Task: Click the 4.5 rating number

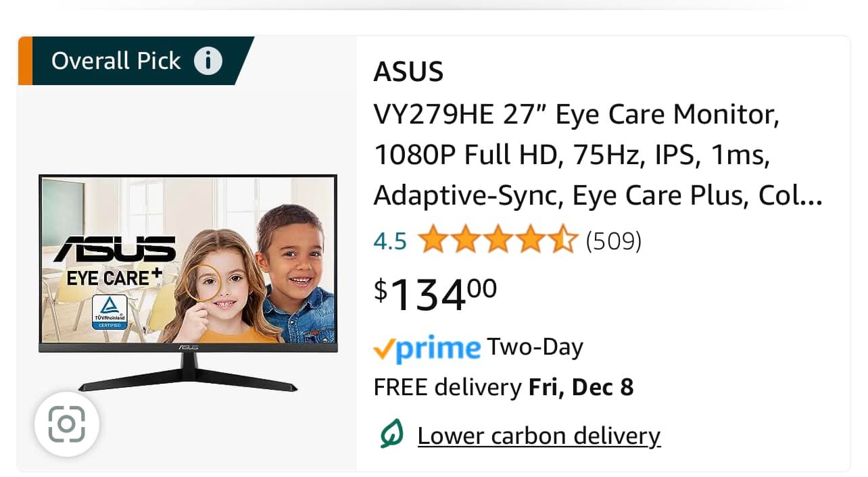Action: point(390,241)
